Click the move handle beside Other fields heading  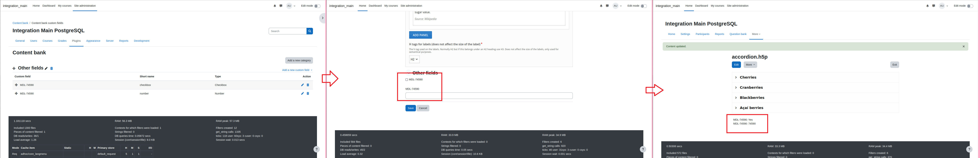(x=14, y=68)
